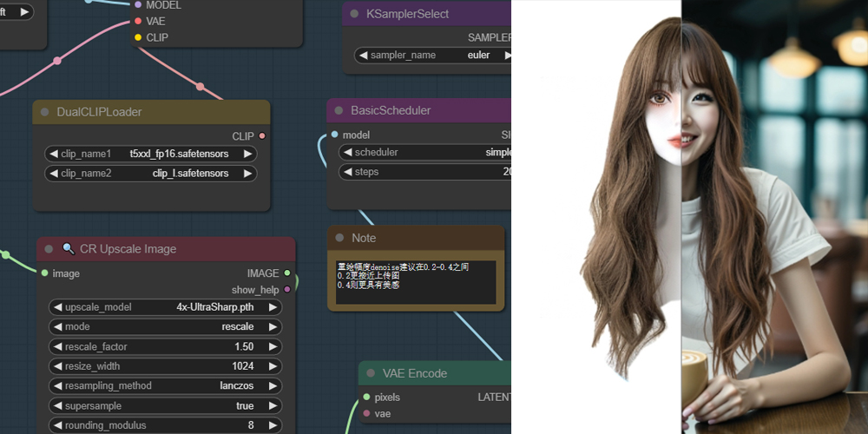The image size is (868, 434).
Task: Select previous clip_name2 with left arrow
Action: (x=54, y=174)
